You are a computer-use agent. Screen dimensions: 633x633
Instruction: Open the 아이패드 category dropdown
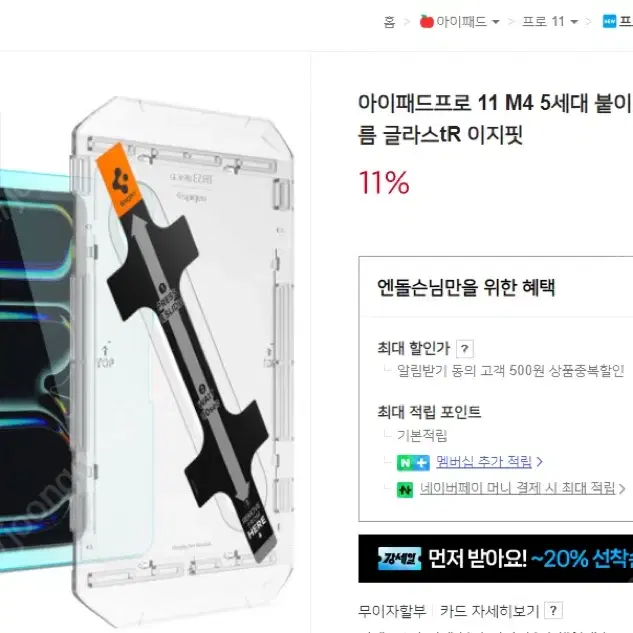[x=496, y=22]
